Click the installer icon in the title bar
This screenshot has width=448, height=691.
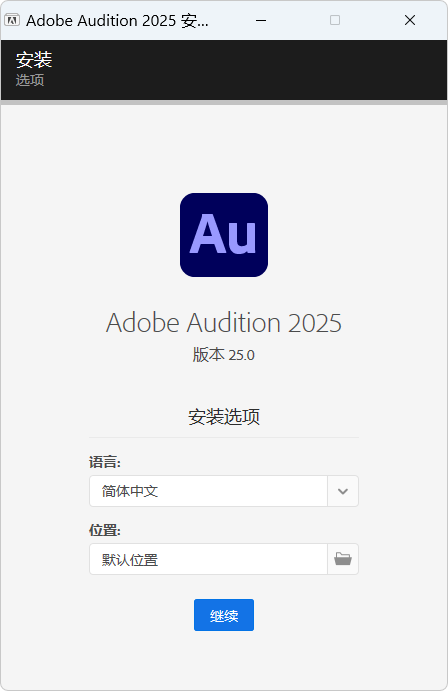pos(12,20)
